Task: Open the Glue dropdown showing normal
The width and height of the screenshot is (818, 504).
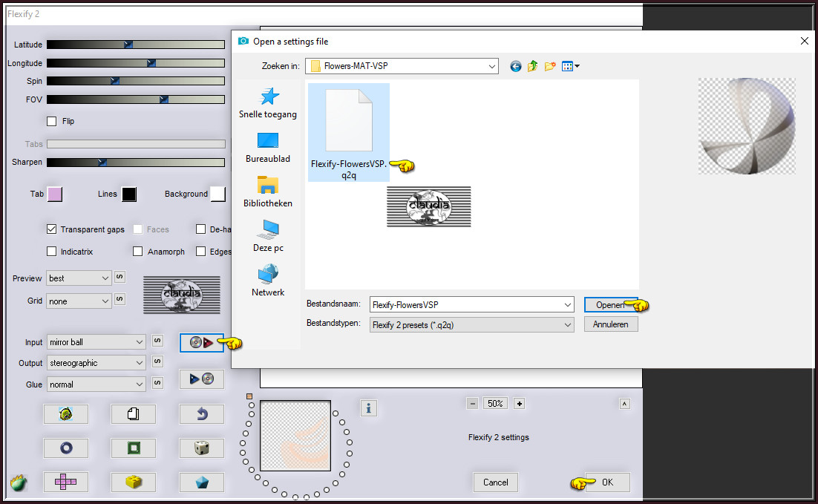Action: (96, 384)
